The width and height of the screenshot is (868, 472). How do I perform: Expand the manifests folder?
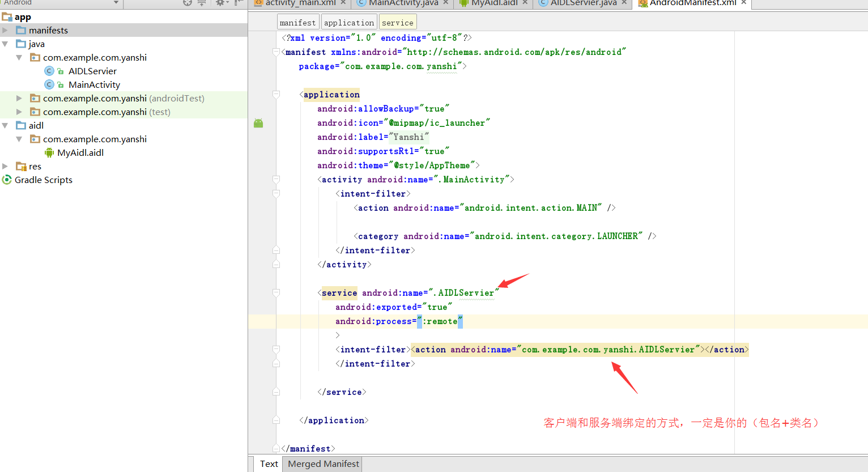[x=5, y=30]
